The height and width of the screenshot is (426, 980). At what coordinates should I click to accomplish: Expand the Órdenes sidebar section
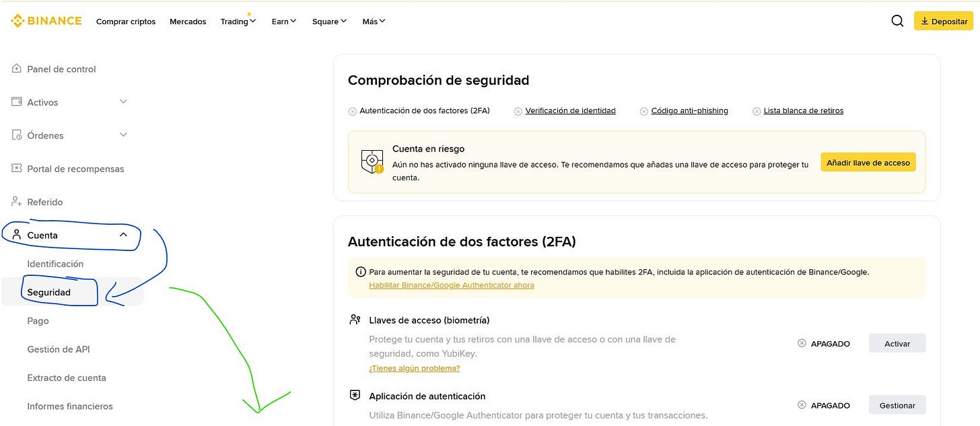[x=123, y=135]
